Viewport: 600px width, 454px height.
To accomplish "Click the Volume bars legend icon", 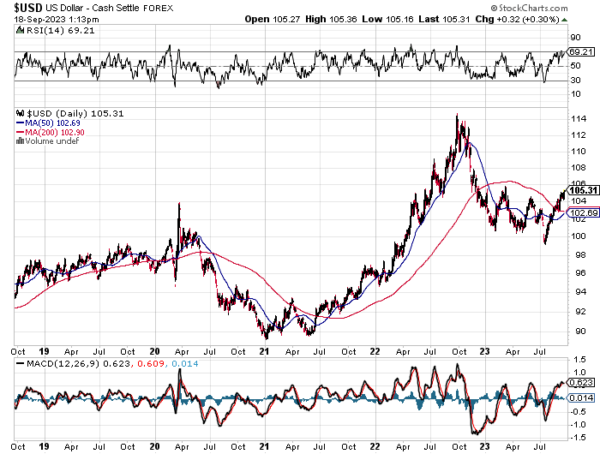I will pos(19,140).
